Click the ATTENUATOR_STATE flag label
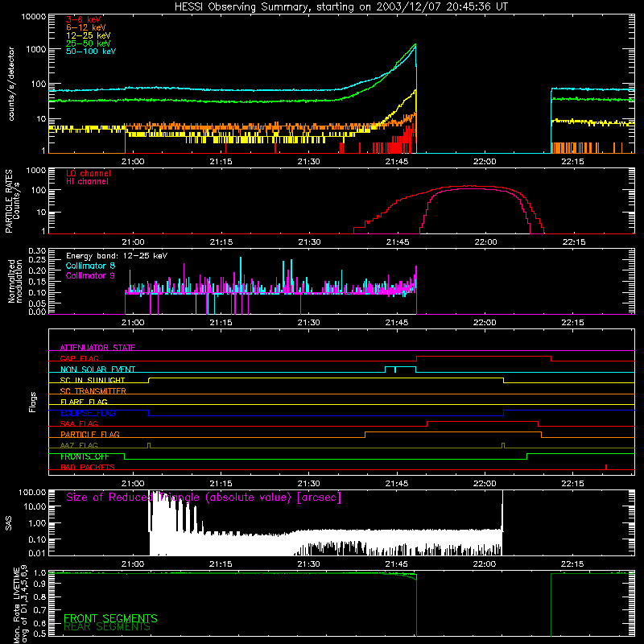The height and width of the screenshot is (644, 644). (x=97, y=348)
